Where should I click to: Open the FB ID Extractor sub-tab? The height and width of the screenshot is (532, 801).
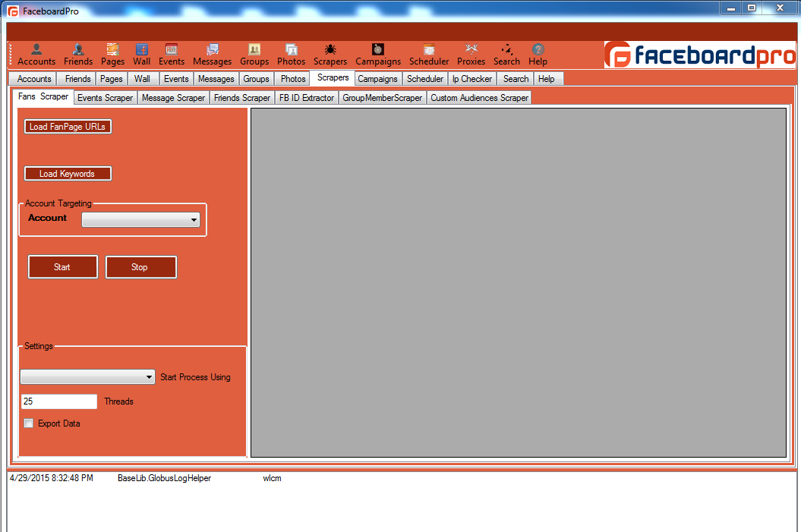click(307, 97)
